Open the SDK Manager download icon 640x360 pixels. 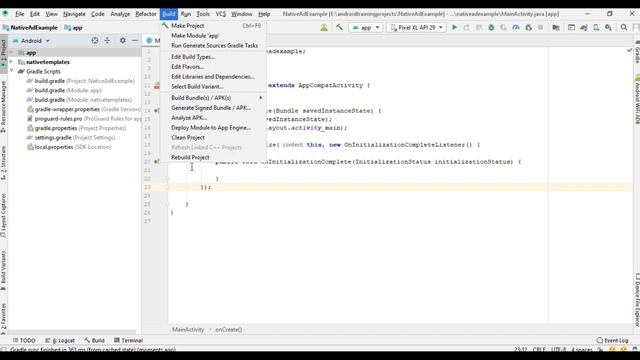click(x=608, y=27)
